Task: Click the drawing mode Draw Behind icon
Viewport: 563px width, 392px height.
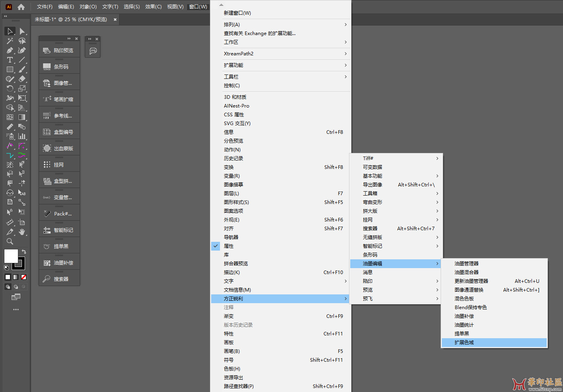Action: [16, 286]
